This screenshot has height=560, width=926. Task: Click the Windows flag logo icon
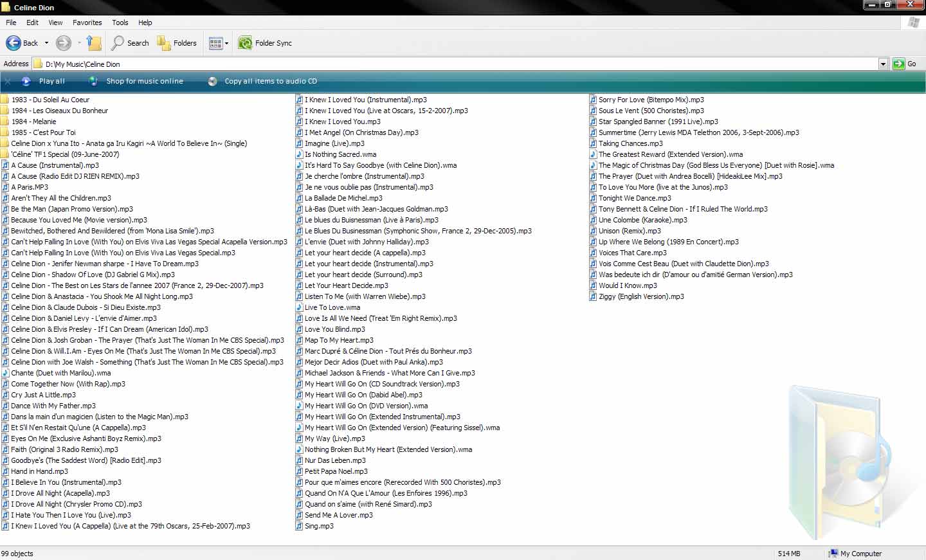coord(913,23)
